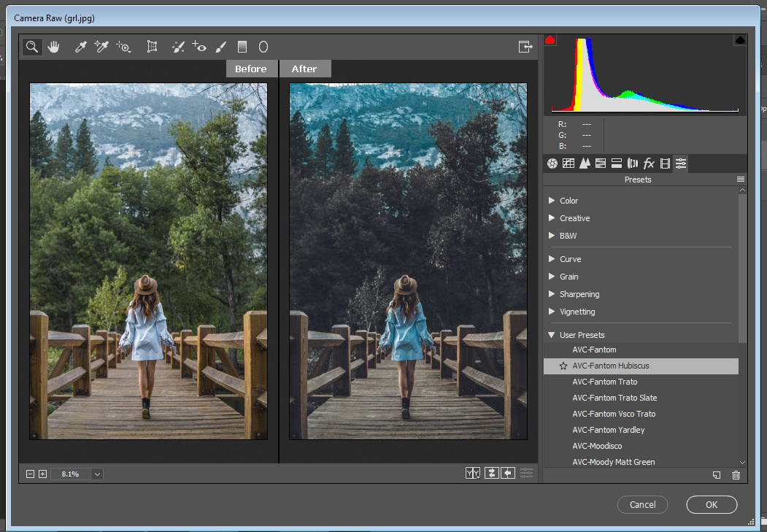Open the Effects fx panel tab
This screenshot has width=767, height=532.
point(649,163)
